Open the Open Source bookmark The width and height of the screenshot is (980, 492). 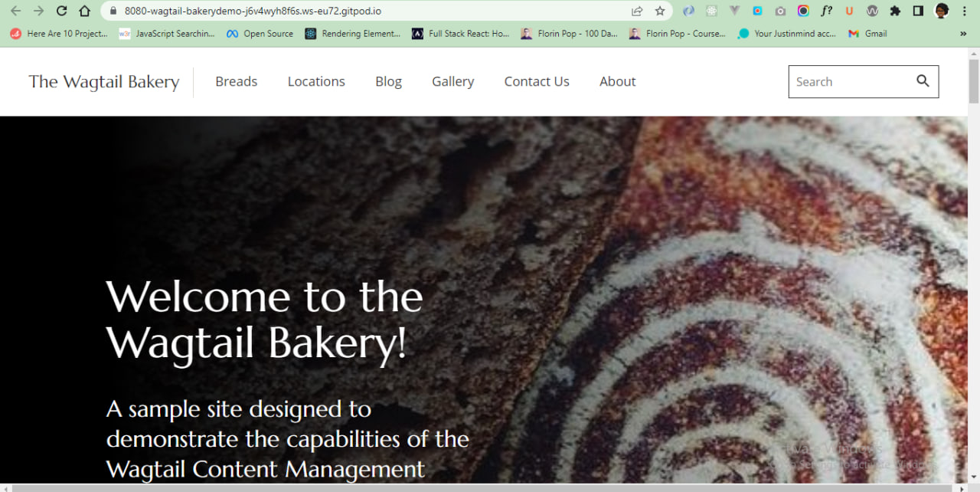coord(260,34)
